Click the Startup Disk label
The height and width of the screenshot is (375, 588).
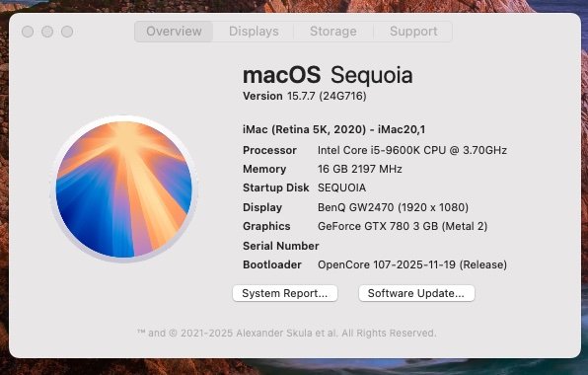click(275, 187)
